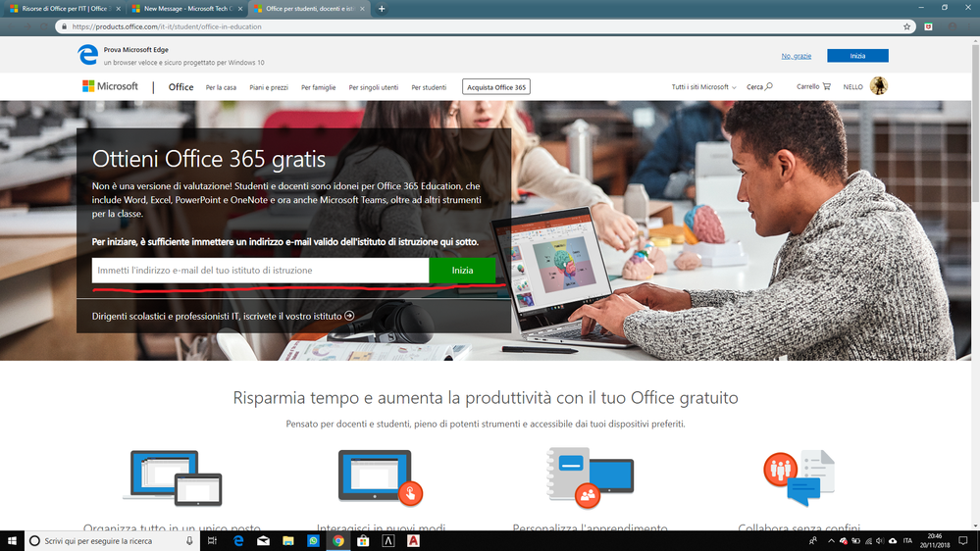Close the 'Office per studenti, docenti' tab
980x551 pixels.
tap(362, 9)
